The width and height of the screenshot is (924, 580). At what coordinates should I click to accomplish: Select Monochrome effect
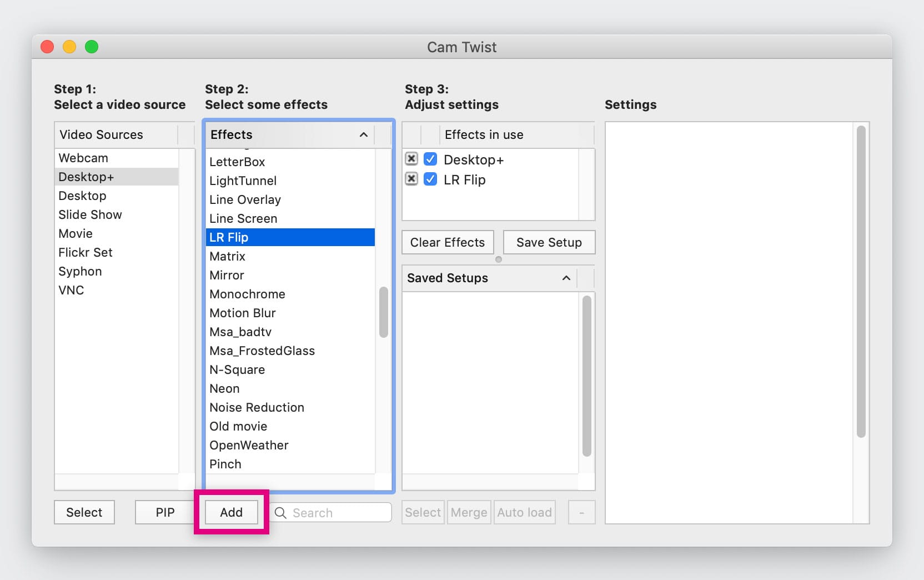point(290,294)
